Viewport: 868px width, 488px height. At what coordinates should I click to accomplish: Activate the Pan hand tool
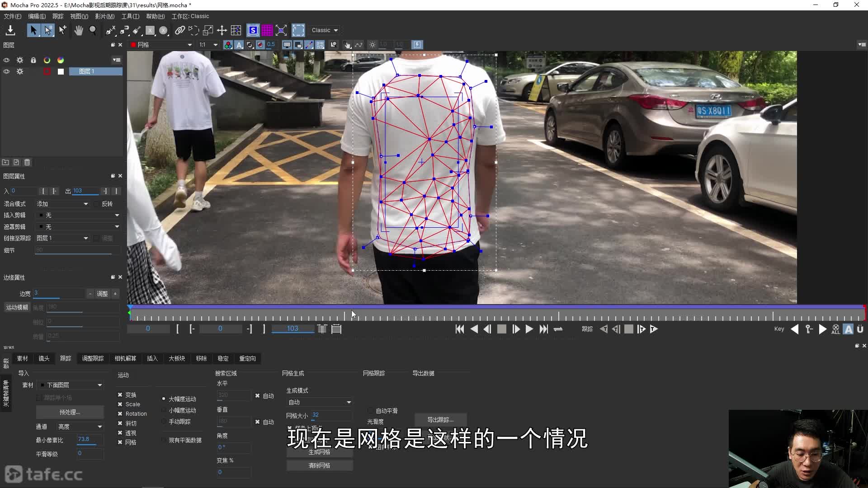78,30
